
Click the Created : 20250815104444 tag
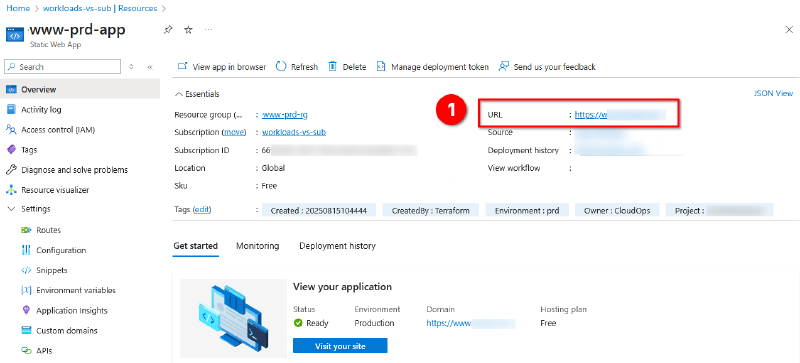319,210
